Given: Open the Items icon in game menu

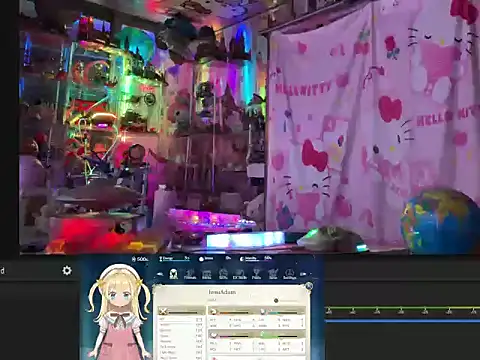Looking at the screenshot, I should coord(207,274).
